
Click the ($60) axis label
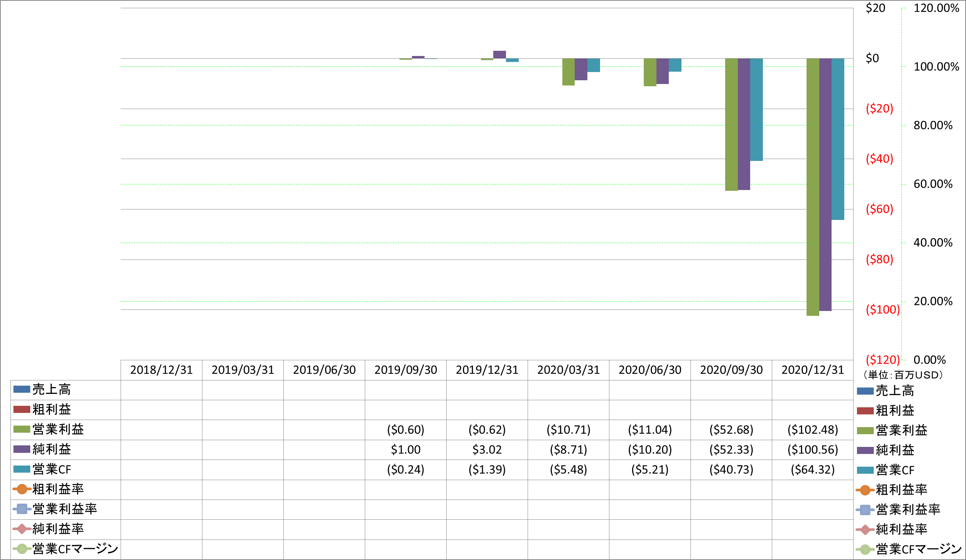tap(880, 209)
